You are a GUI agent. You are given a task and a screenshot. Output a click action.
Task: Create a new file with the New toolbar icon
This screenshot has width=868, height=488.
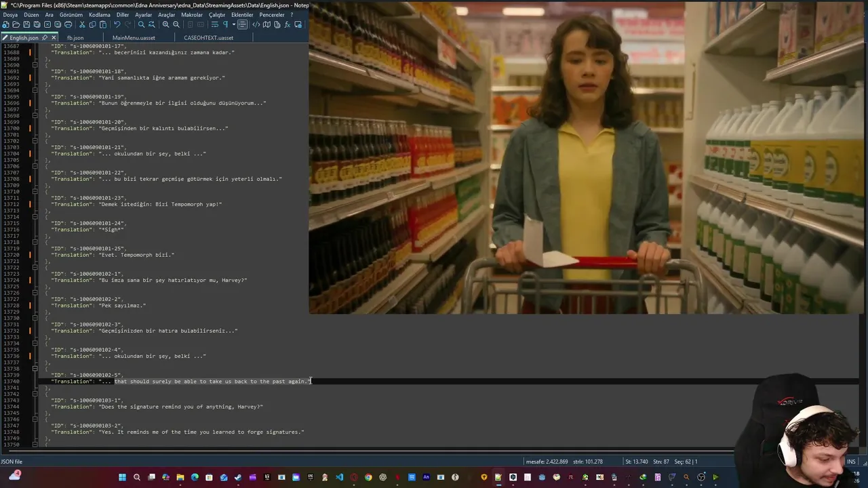click(5, 24)
